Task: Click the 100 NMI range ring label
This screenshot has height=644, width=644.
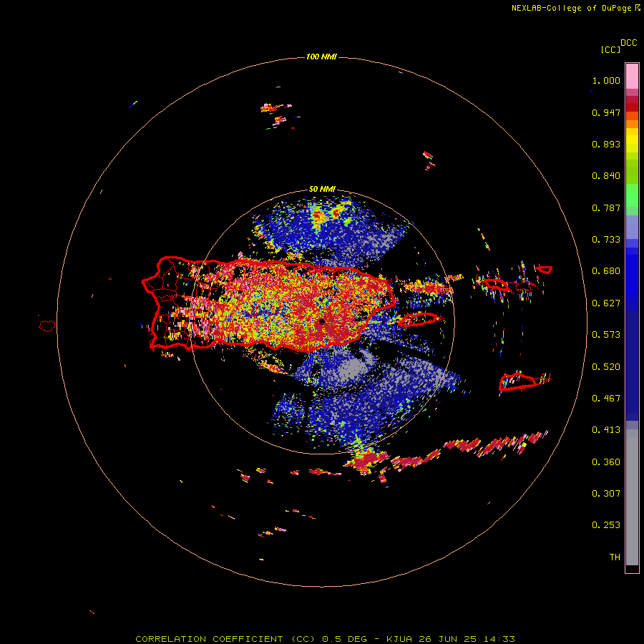Action: [321, 57]
